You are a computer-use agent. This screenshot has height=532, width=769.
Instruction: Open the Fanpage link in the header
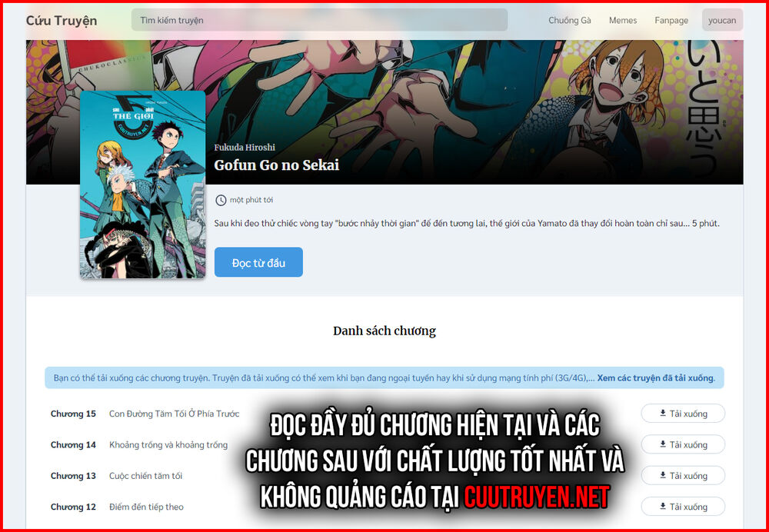tap(671, 21)
